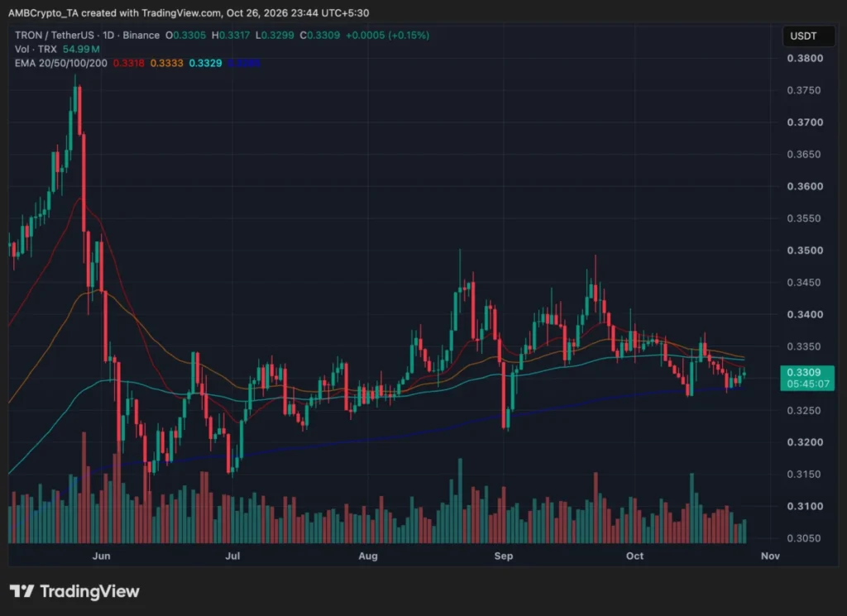Click the cyan EMA value 0.3329

(x=205, y=63)
